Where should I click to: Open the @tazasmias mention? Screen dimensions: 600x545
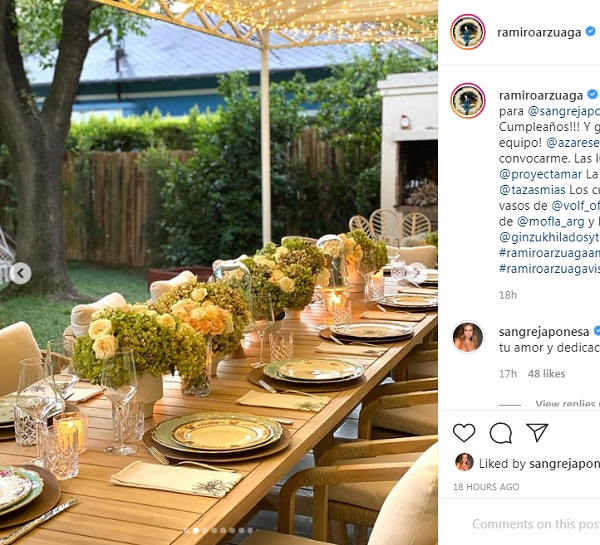click(x=532, y=190)
